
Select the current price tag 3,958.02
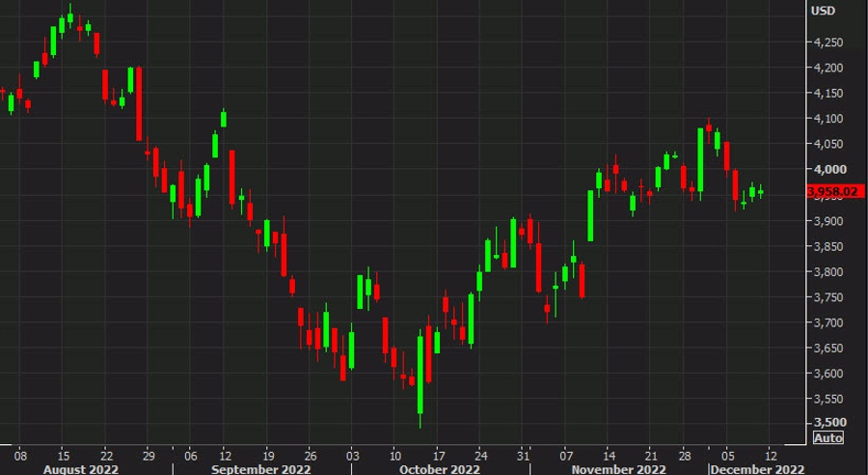[x=830, y=191]
